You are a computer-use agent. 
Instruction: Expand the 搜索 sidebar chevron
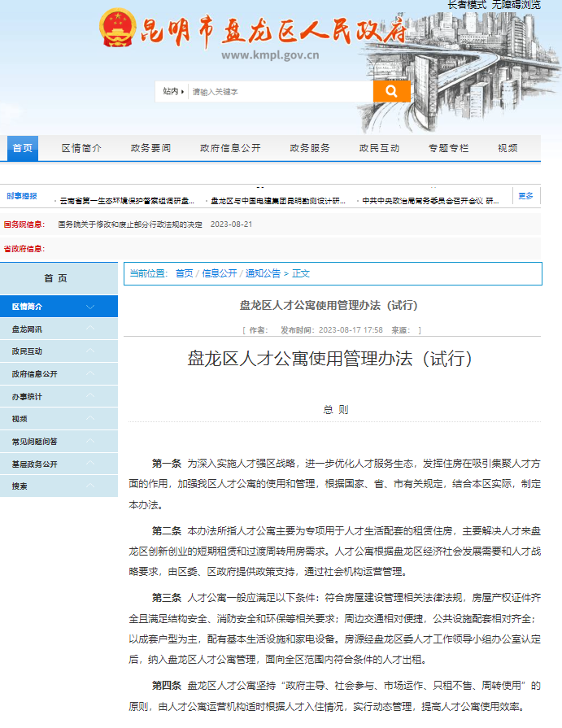pyautogui.click(x=90, y=486)
